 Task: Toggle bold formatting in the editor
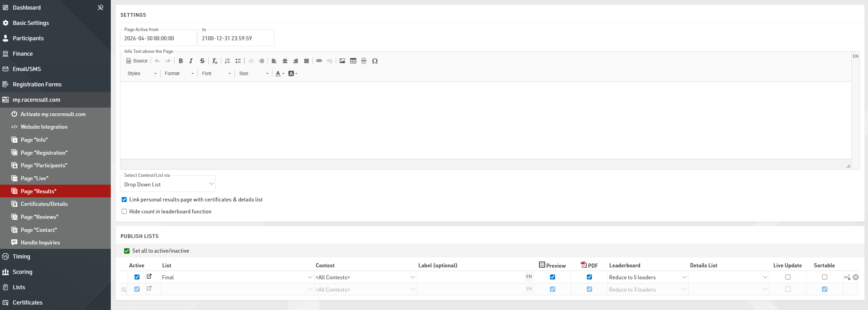click(x=181, y=61)
